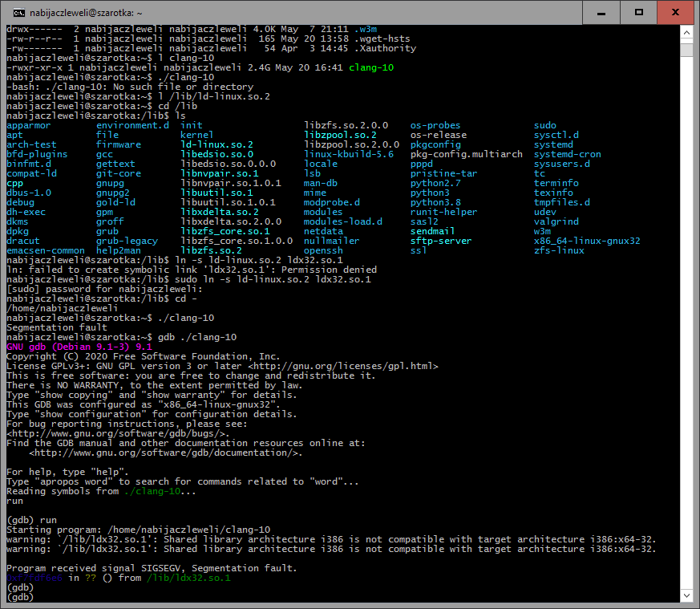Click the x86_64-linux-gnux32 directory in the listing
Screen dimensions: 700x609
tap(587, 241)
